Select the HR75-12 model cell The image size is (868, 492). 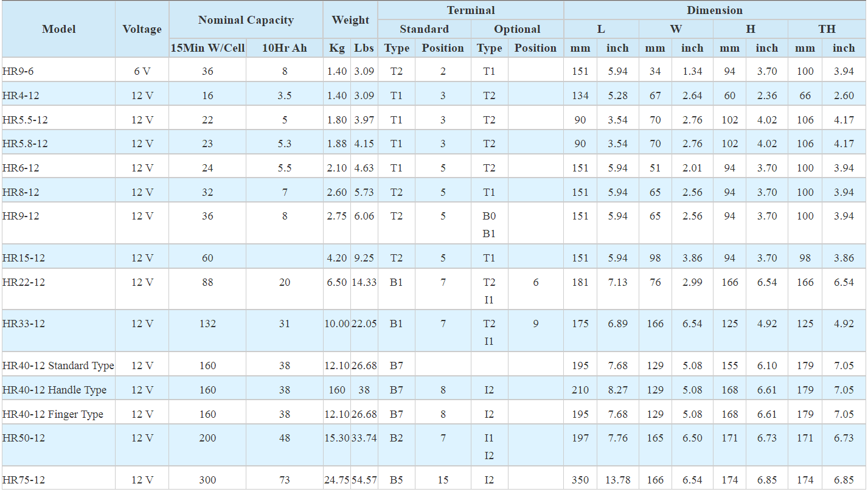click(24, 480)
